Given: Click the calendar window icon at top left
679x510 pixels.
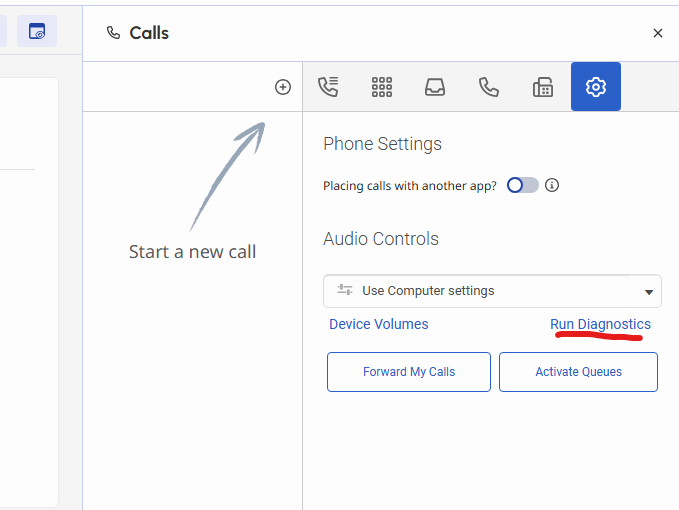Looking at the screenshot, I should (x=37, y=31).
